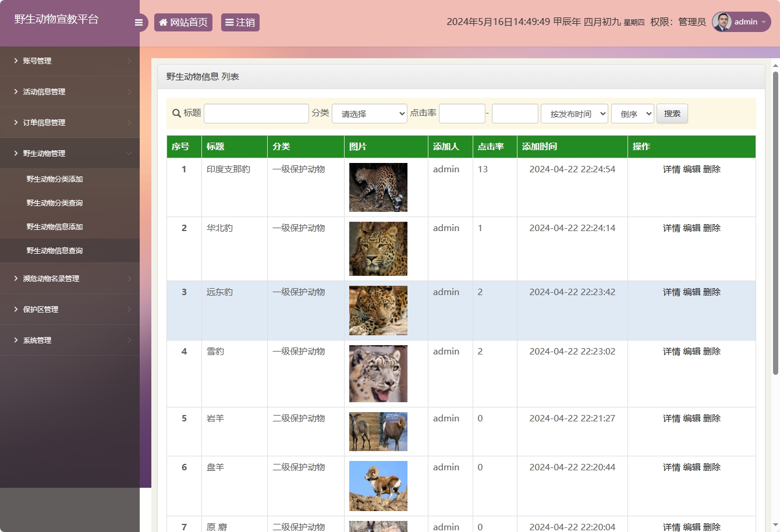
Task: Click 删除 for the 雪豹 row
Action: [712, 352]
